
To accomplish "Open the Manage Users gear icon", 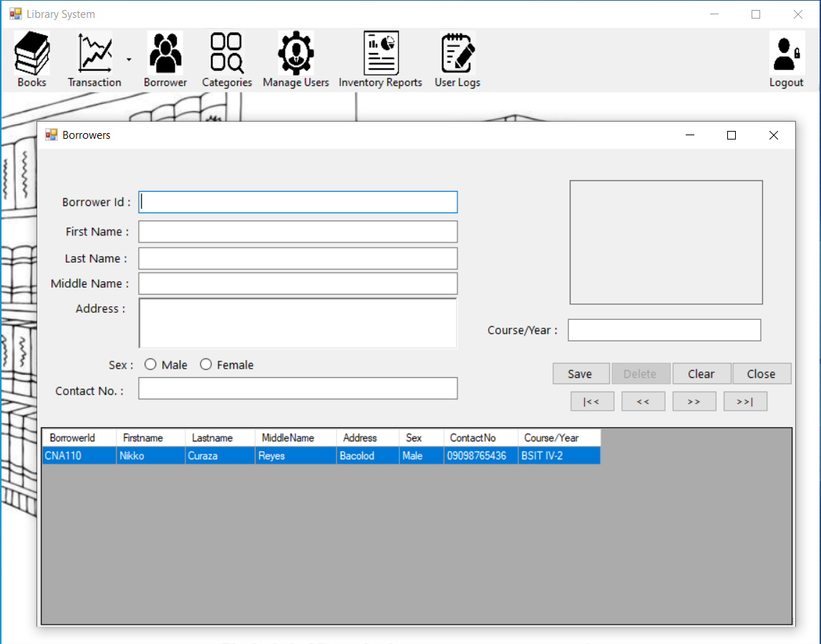I will tap(296, 54).
